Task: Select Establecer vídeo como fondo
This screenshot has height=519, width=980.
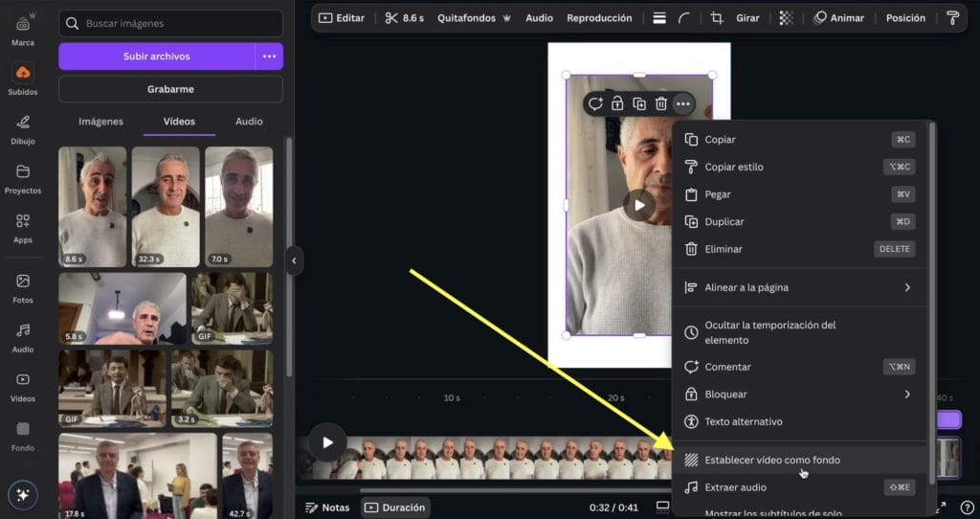Action: point(771,461)
